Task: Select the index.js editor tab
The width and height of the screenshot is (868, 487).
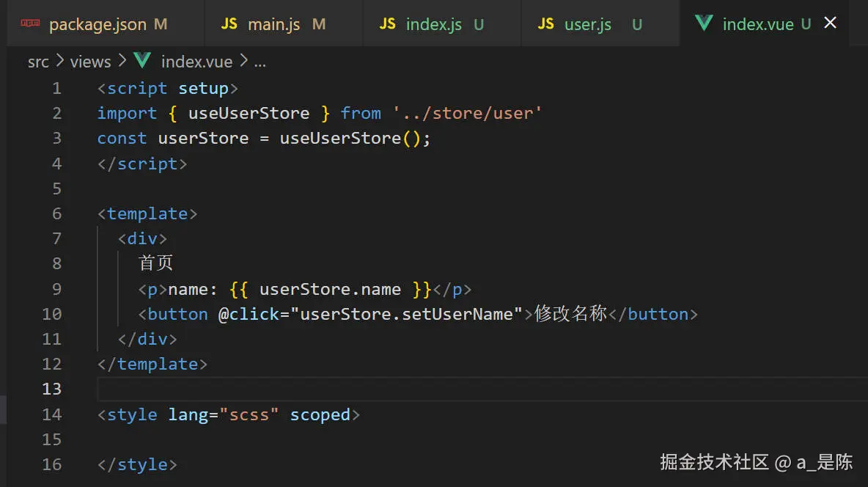Action: click(x=433, y=24)
